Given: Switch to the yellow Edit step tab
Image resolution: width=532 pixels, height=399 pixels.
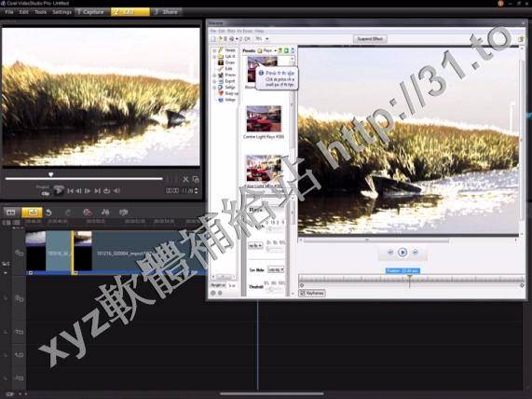Looking at the screenshot, I should pyautogui.click(x=130, y=12).
